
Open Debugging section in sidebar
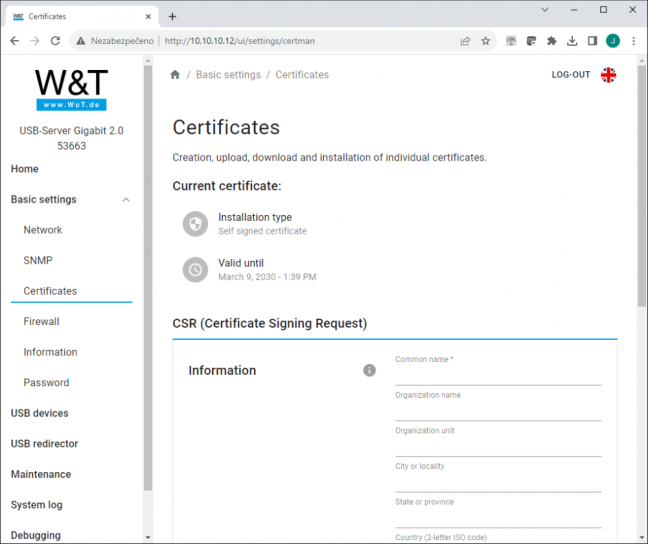(x=36, y=535)
